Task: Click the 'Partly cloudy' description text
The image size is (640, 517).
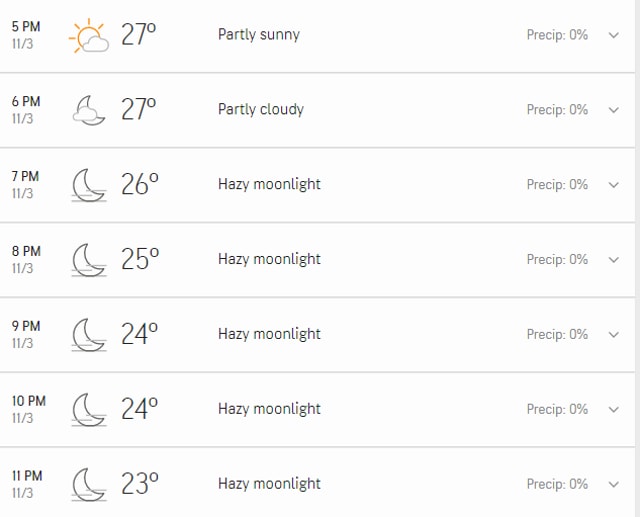Action: 261,109
